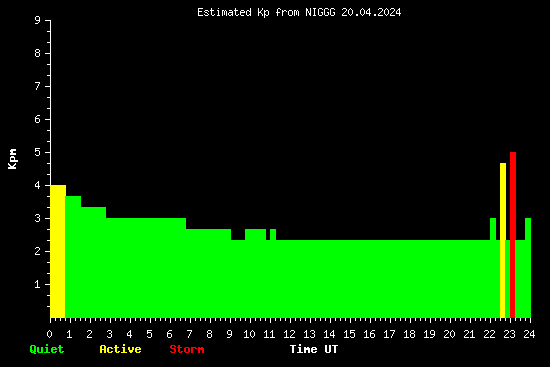Viewport: 550px width, 367px height.
Task: Click the 18 tick label on time axis
Action: 409,334
